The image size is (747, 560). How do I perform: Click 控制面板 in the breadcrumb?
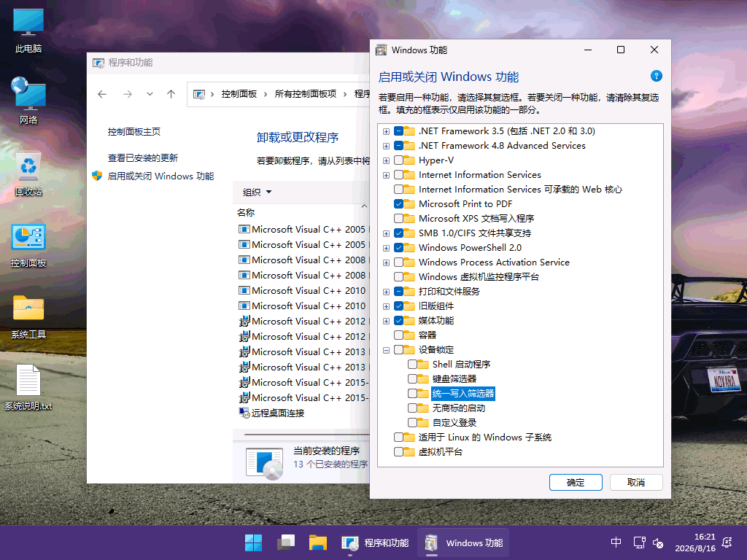coord(239,94)
